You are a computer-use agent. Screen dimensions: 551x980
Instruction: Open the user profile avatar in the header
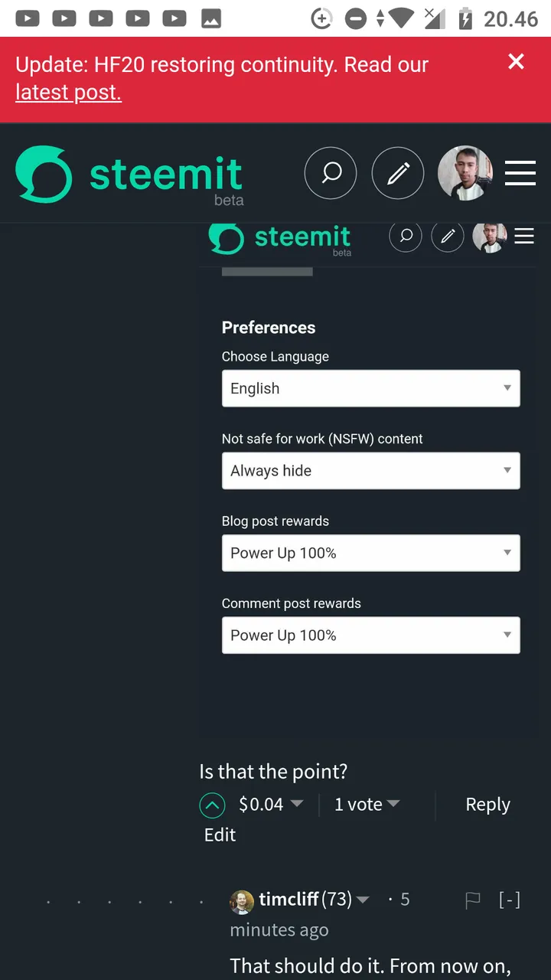(x=465, y=173)
